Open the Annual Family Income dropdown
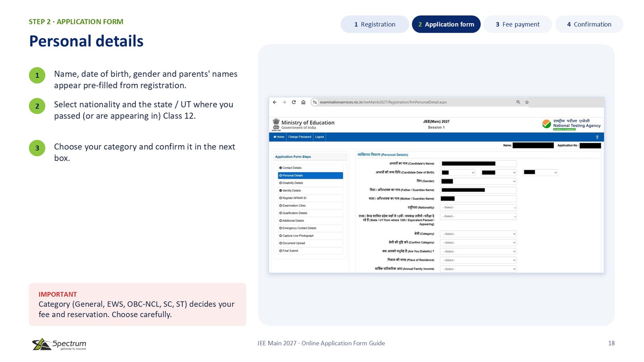The height and width of the screenshot is (362, 644). point(478,269)
